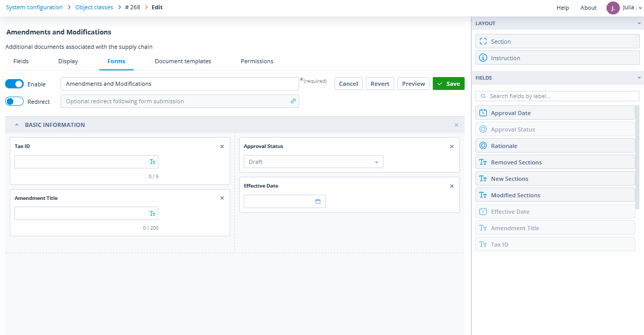Click the Revert button

(x=380, y=84)
